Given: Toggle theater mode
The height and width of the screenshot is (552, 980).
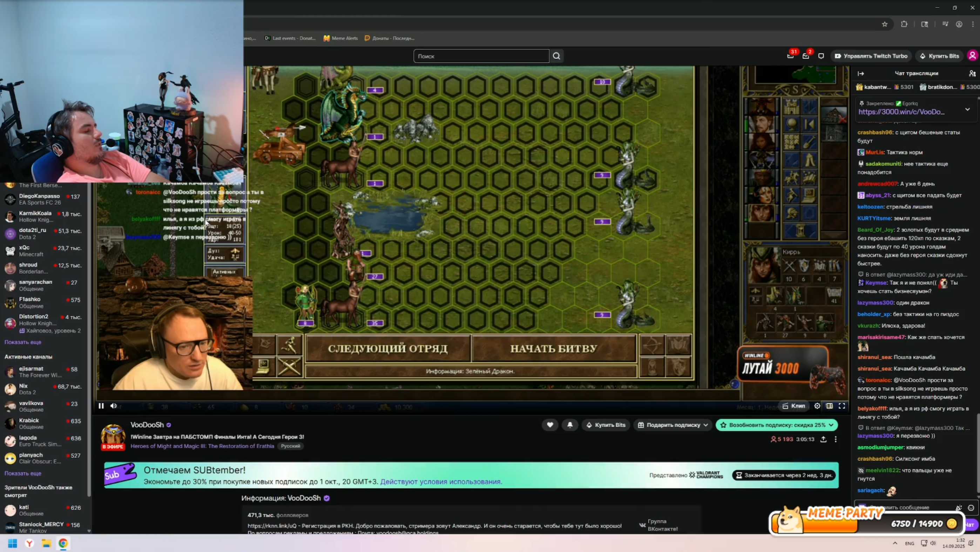Looking at the screenshot, I should [x=829, y=406].
